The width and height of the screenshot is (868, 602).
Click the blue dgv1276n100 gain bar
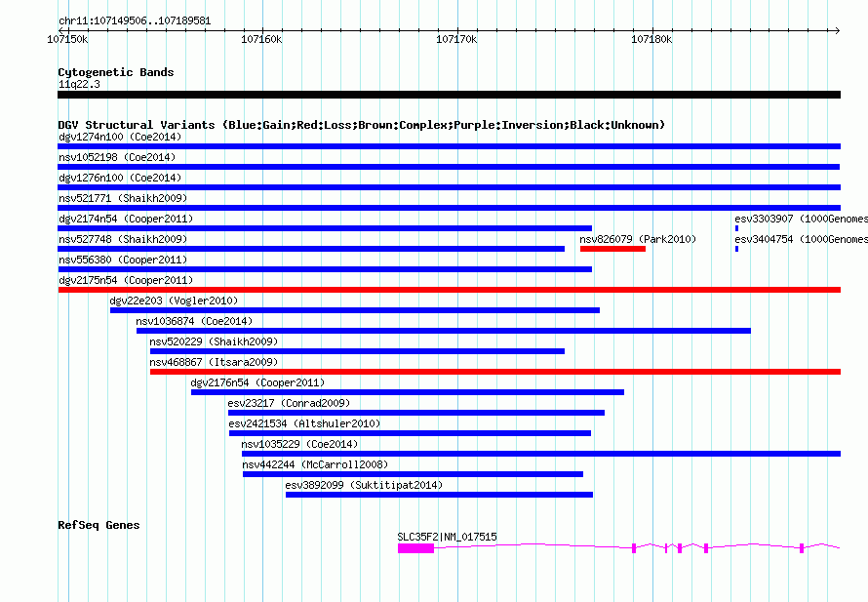tap(449, 187)
